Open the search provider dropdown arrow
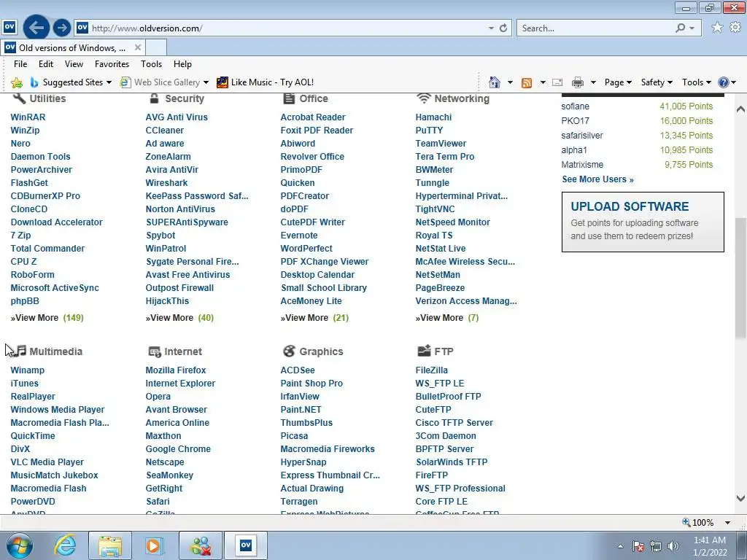 (692, 28)
